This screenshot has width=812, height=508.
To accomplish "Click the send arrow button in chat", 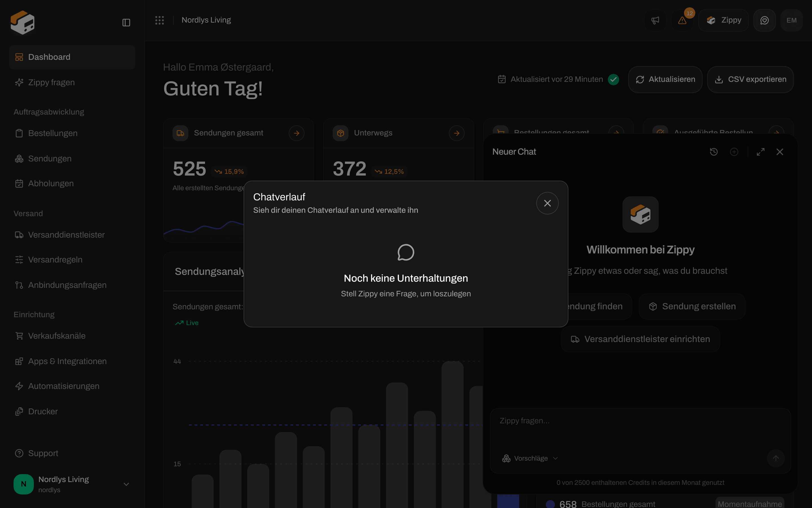I will tap(775, 458).
